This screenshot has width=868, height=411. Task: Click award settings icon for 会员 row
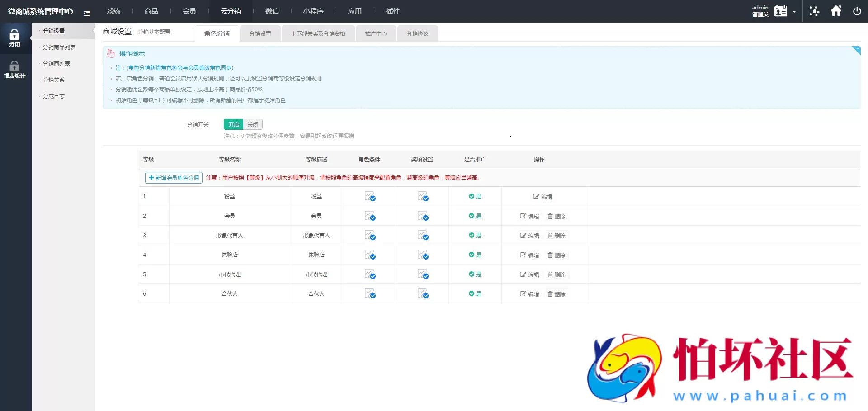(x=423, y=216)
